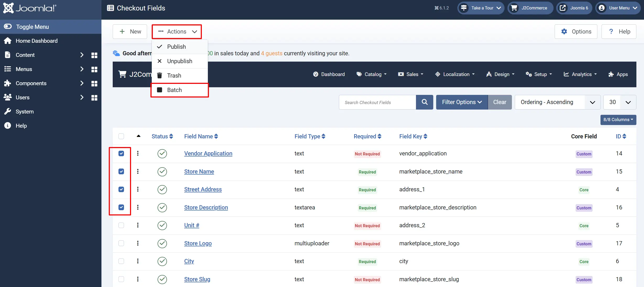Uncheck the Vendor Application row checkbox
The width and height of the screenshot is (644, 287).
pos(121,153)
